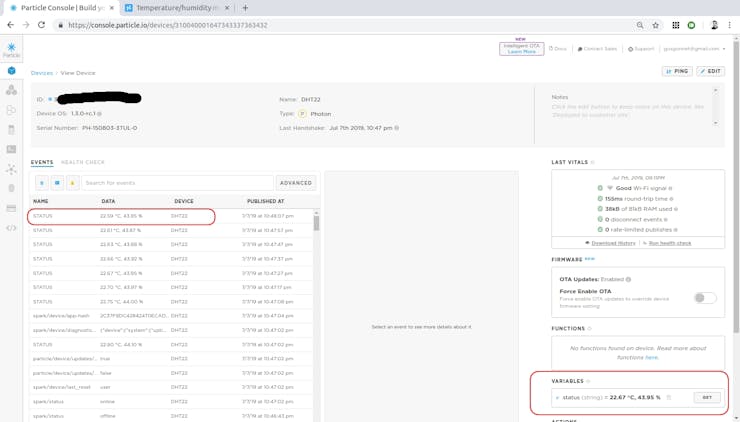Expand the status variable row arrow
The width and height of the screenshot is (740, 422).
(x=557, y=398)
